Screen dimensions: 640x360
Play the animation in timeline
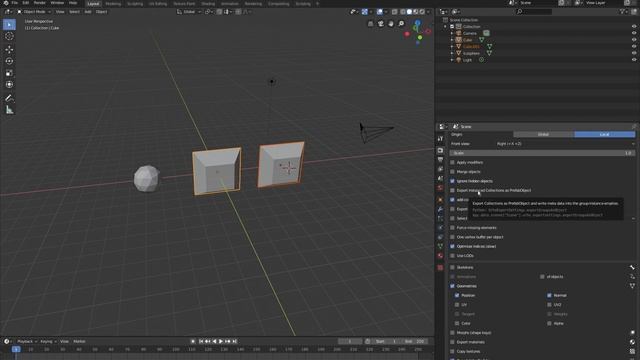click(221, 341)
